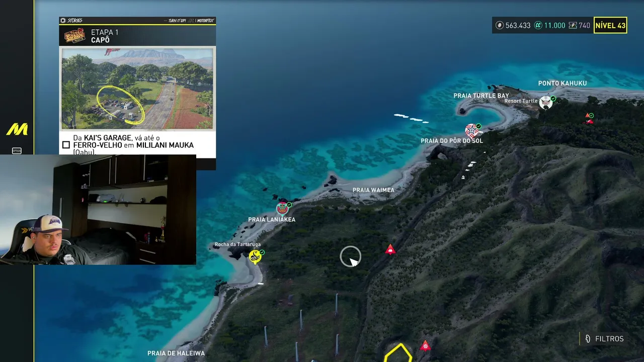Click the red target marker near Filtros
The image size is (644, 362).
click(425, 345)
